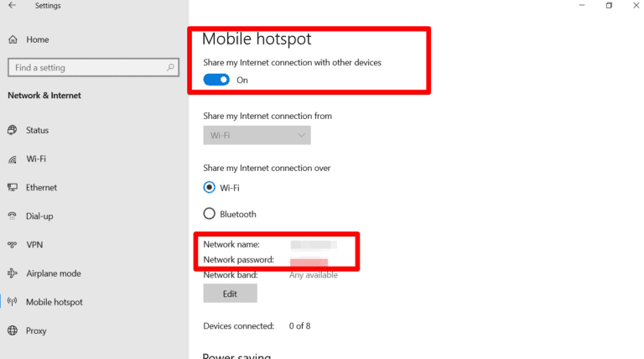Click the back arrow in Settings
Screen dimensions: 644x359
[12, 6]
